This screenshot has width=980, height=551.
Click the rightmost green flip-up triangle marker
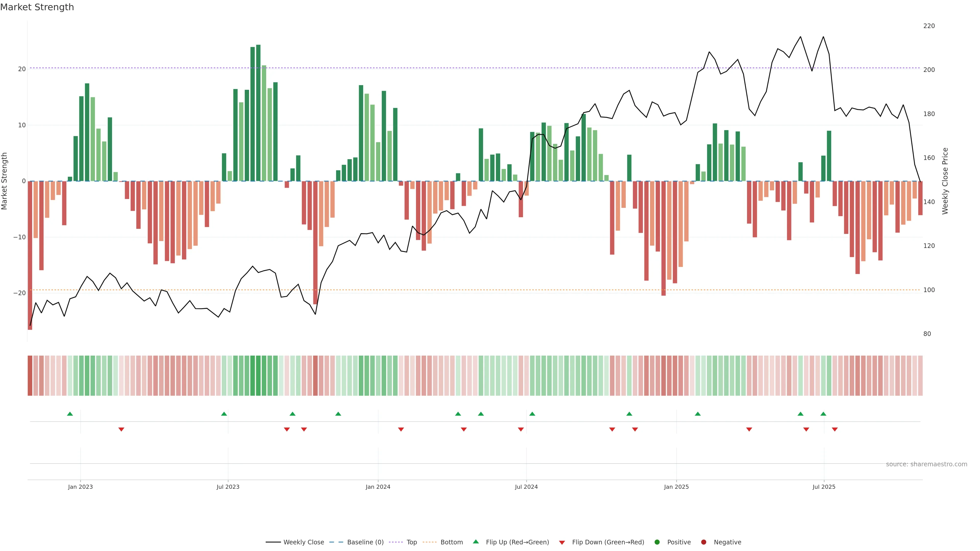click(823, 414)
